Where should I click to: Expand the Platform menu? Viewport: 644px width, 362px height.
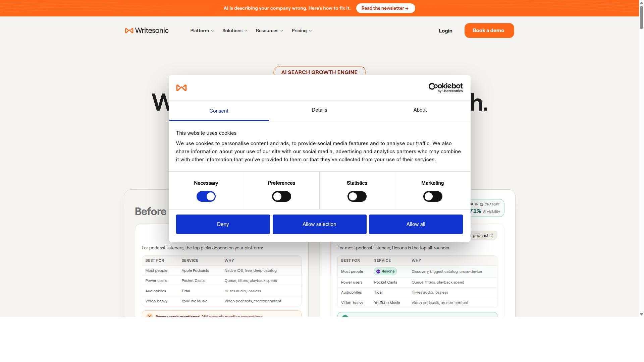[x=202, y=31]
